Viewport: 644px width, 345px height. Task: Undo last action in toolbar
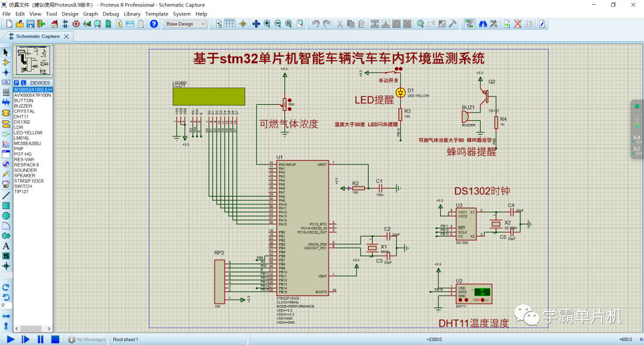point(315,24)
